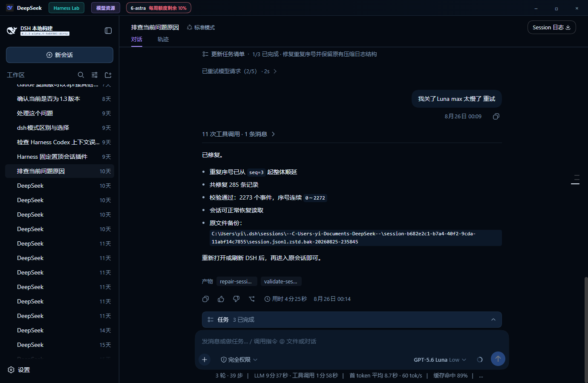Open workspace filter settings icon
This screenshot has height=383, width=588.
click(x=95, y=75)
